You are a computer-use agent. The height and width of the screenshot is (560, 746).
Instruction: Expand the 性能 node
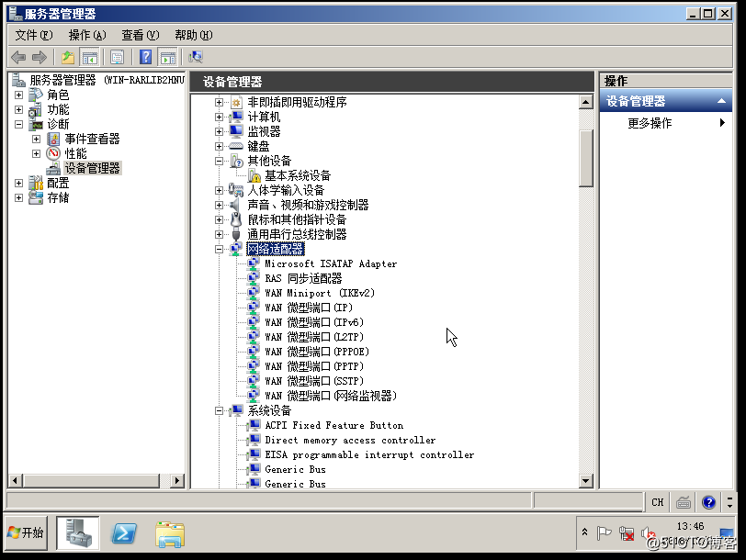pos(36,153)
